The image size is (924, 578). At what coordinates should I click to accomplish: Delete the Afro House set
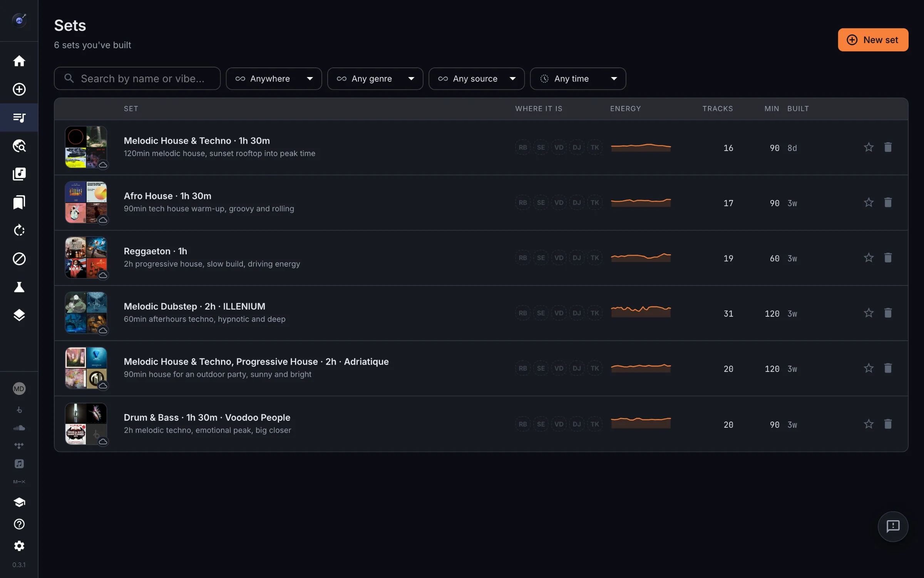[x=888, y=202]
